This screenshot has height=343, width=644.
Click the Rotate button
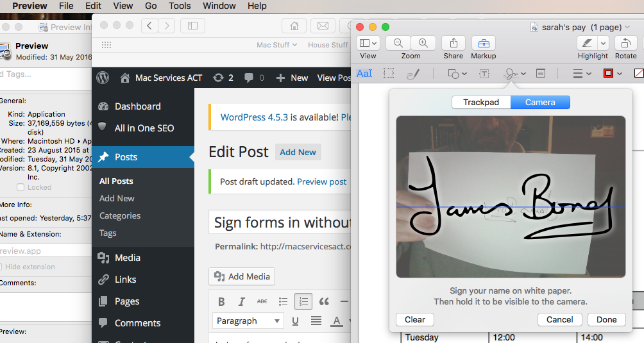(x=625, y=44)
